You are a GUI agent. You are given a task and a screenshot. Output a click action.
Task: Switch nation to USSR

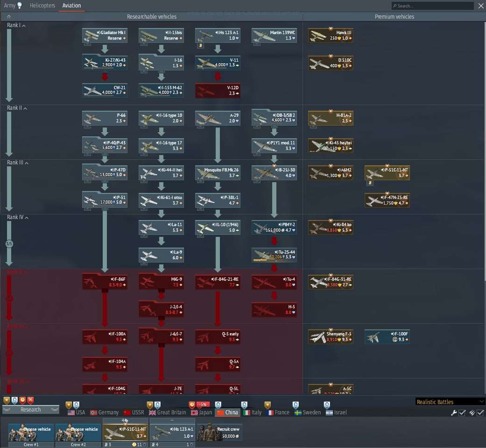click(134, 412)
